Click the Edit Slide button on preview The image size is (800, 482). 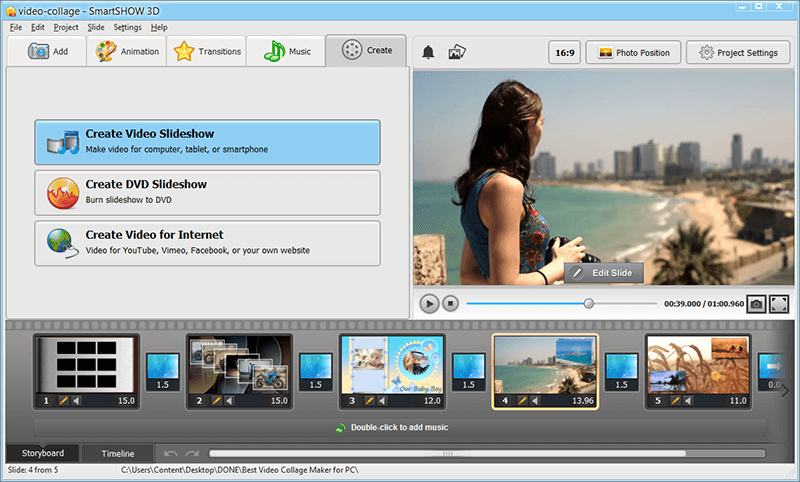(x=604, y=273)
